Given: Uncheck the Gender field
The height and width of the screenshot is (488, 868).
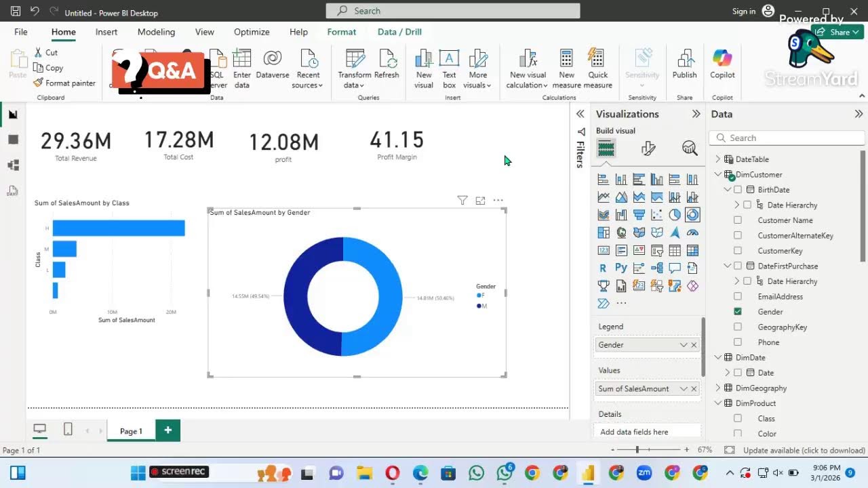Looking at the screenshot, I should pyautogui.click(x=738, y=312).
